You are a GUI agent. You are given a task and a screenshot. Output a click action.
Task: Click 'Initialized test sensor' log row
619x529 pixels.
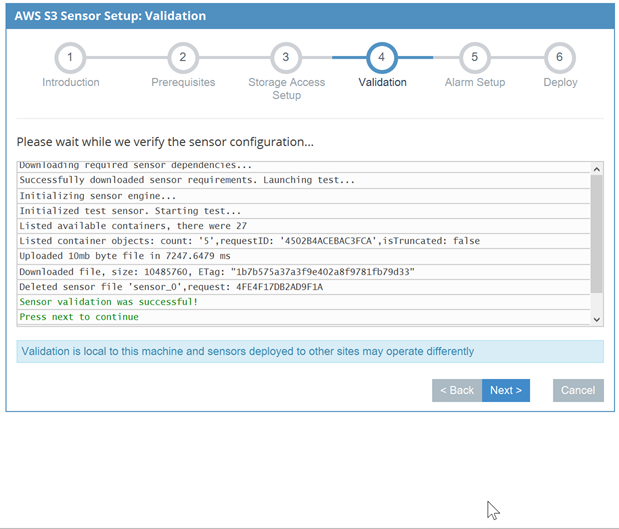pos(303,211)
